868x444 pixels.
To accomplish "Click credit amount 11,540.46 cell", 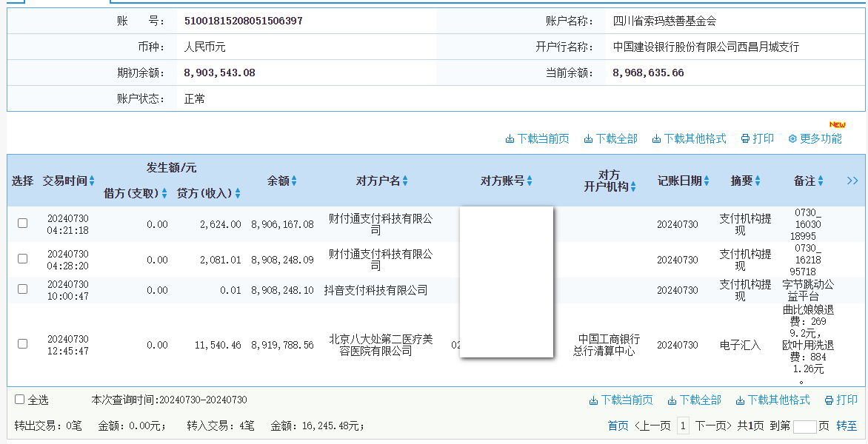I will pos(218,345).
